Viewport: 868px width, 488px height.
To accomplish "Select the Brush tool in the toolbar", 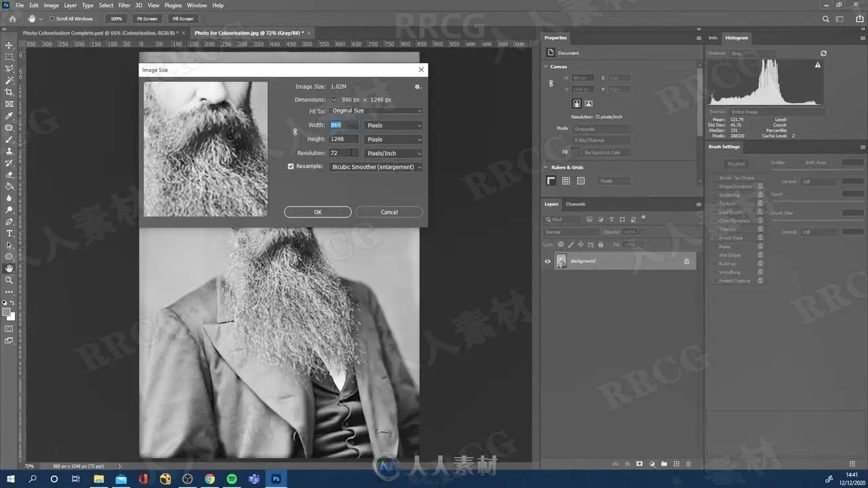I will click(9, 139).
